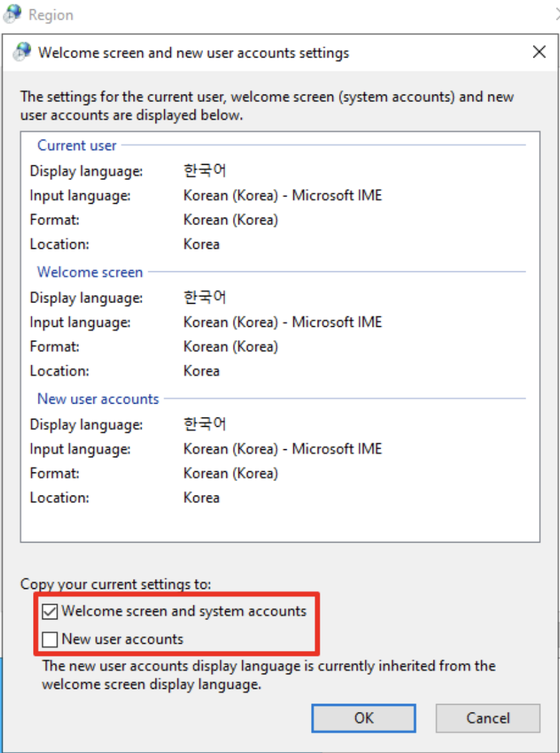Dismiss dialog with the Cancel button
The height and width of the screenshot is (753, 560).
488,718
